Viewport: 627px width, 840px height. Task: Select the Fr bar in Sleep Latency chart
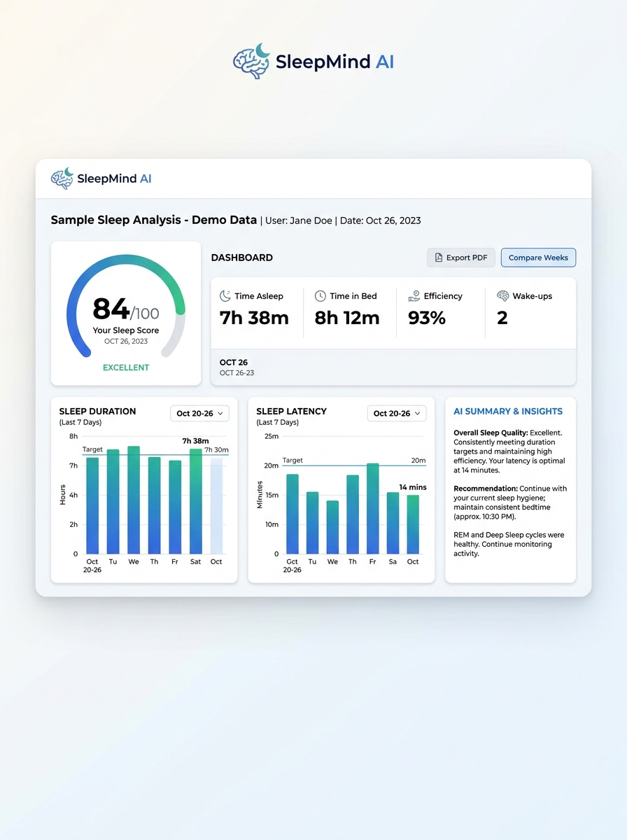click(373, 509)
